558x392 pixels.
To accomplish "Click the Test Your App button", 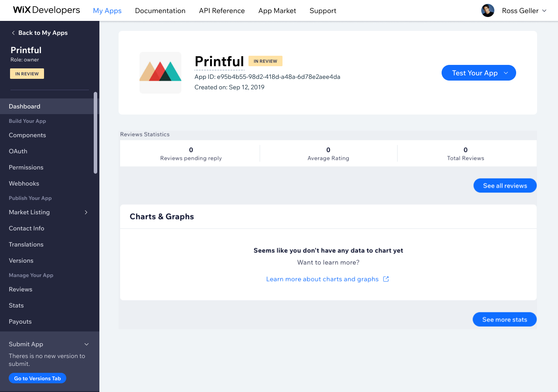I will (x=479, y=73).
